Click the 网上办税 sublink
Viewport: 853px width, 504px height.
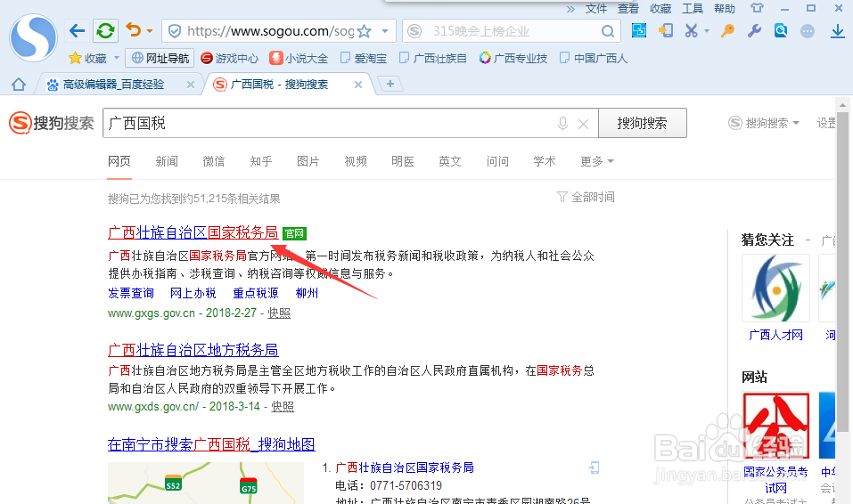193,294
